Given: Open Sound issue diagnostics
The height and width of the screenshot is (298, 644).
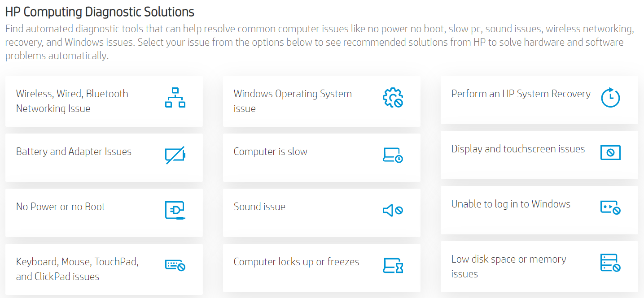Looking at the screenshot, I should (259, 207).
